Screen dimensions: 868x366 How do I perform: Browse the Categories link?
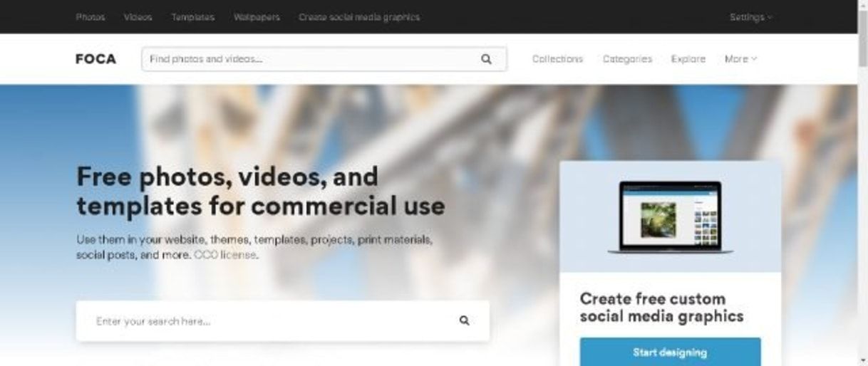click(627, 59)
